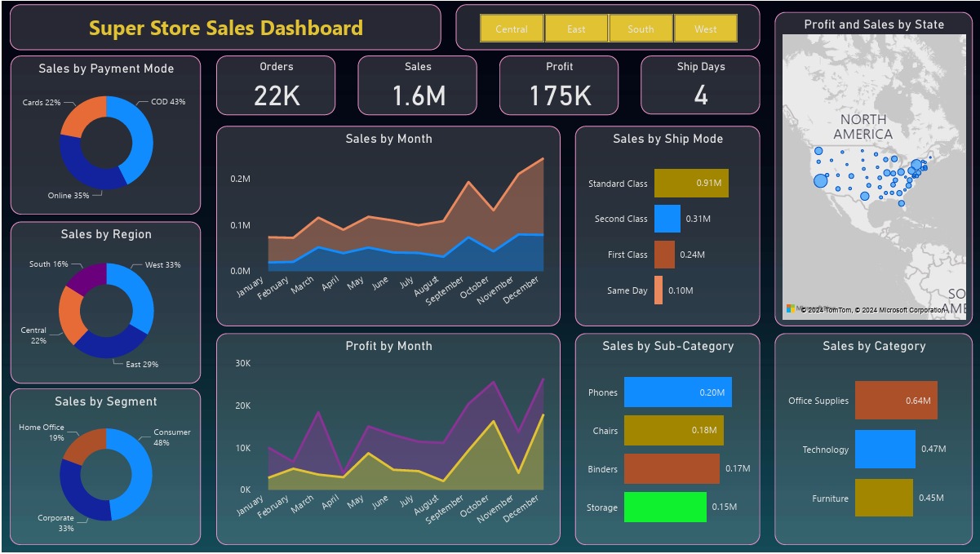This screenshot has width=980, height=554.
Task: Click the Chairs sub-category bar
Action: click(x=673, y=431)
